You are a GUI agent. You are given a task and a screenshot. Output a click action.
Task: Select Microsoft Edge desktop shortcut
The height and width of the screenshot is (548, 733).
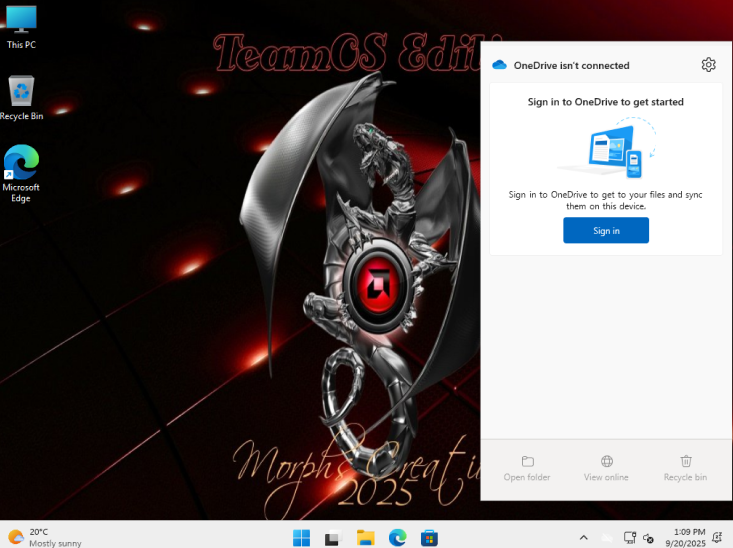[21, 173]
